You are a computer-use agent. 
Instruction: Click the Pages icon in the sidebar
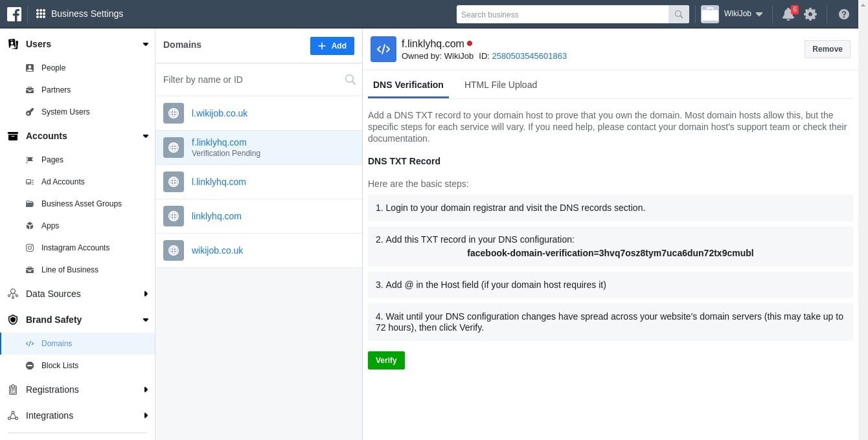tap(30, 160)
